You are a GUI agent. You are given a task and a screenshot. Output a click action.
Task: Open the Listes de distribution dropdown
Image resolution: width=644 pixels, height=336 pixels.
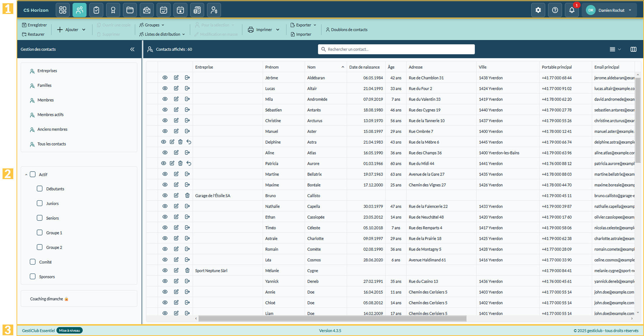click(x=162, y=34)
